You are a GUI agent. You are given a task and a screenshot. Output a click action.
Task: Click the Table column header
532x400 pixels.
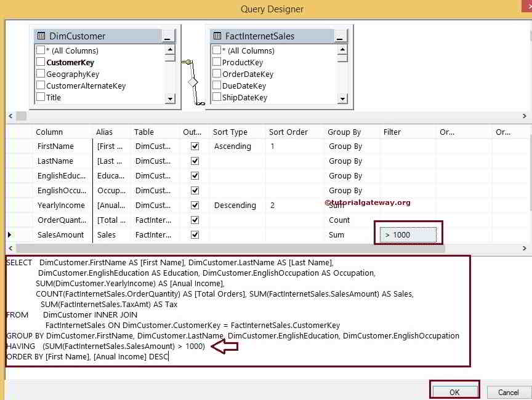pos(144,132)
